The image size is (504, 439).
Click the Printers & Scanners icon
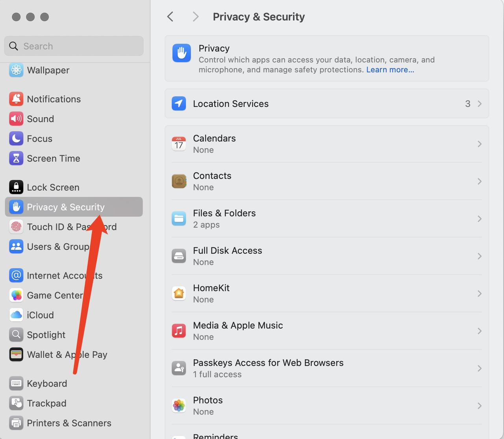pos(16,423)
